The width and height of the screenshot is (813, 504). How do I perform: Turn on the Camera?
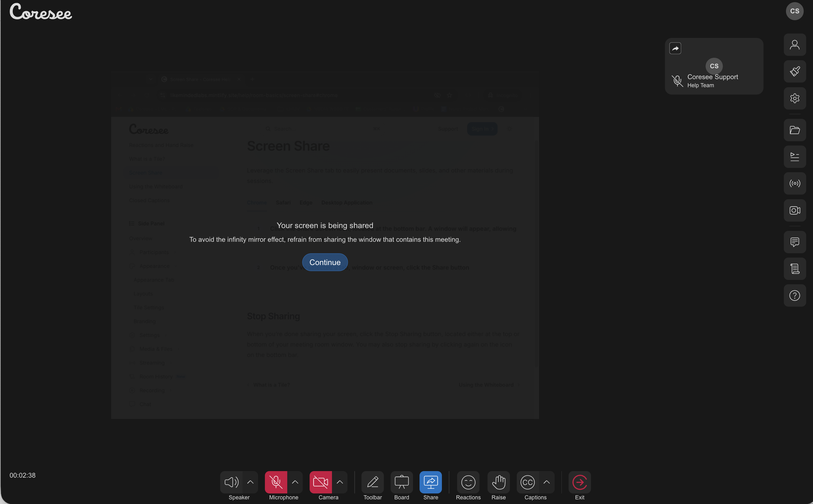point(320,482)
